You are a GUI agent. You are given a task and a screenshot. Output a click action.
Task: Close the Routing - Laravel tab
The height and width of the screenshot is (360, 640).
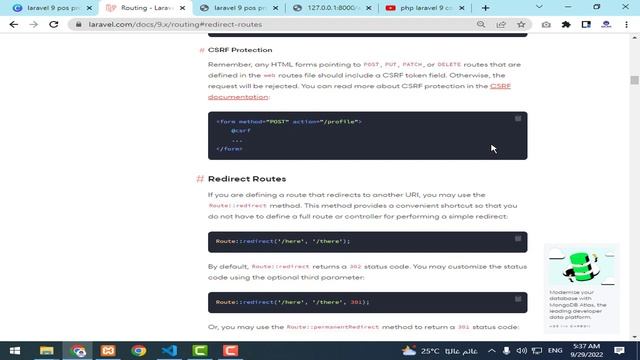pyautogui.click(x=182, y=8)
